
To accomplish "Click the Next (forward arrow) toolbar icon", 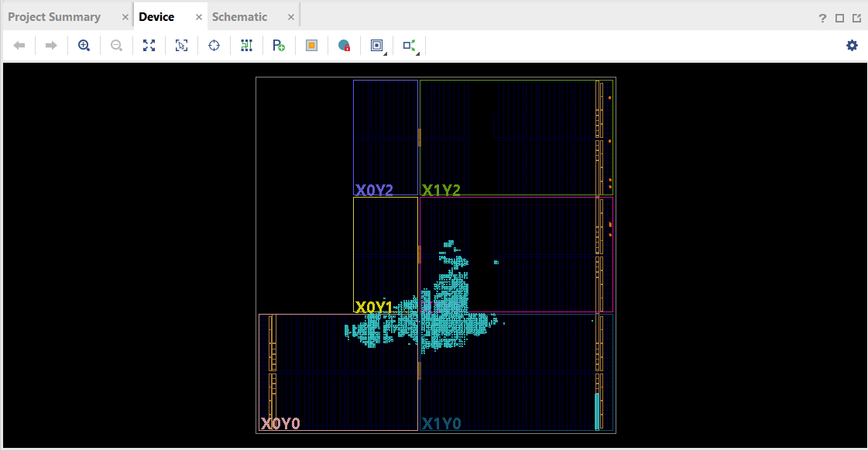I will [51, 46].
